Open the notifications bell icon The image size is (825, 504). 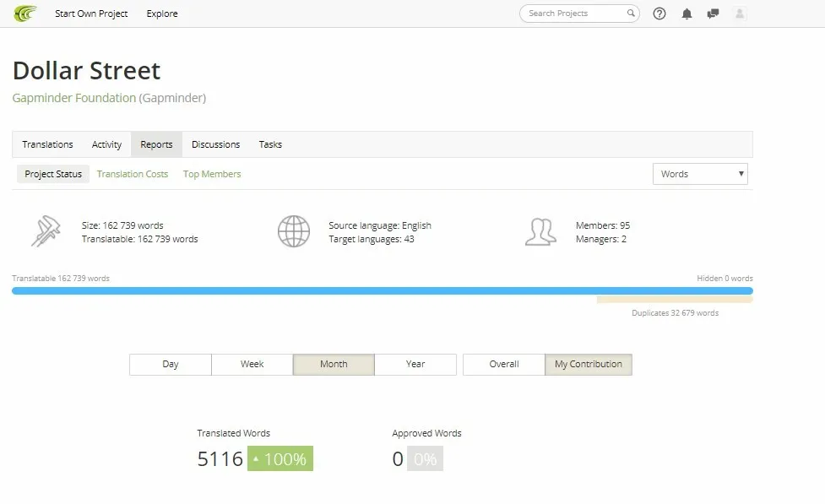click(x=687, y=14)
